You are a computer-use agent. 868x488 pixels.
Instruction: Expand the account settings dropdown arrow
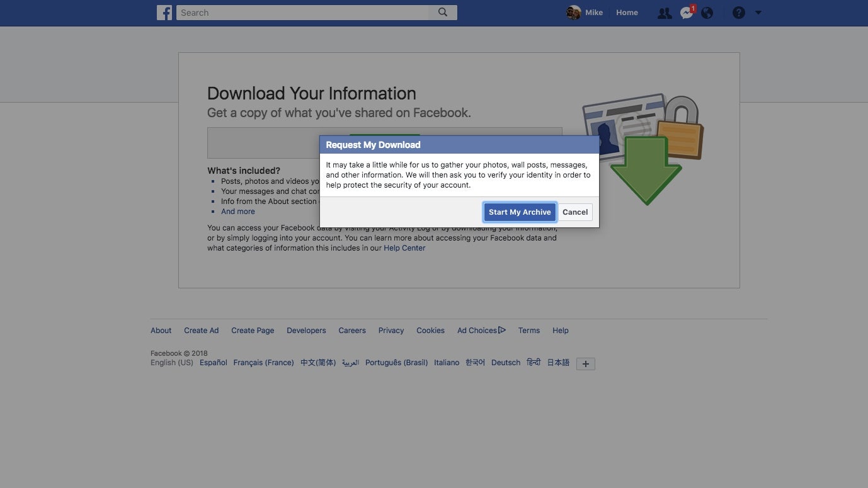pos(758,13)
